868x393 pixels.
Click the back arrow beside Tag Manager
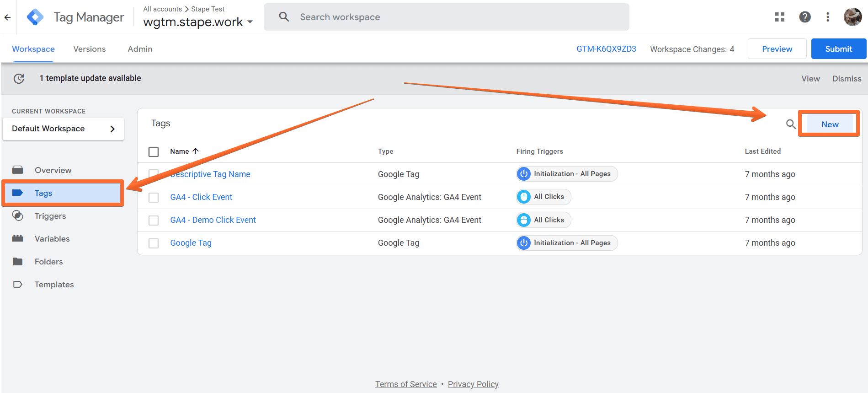pyautogui.click(x=7, y=17)
